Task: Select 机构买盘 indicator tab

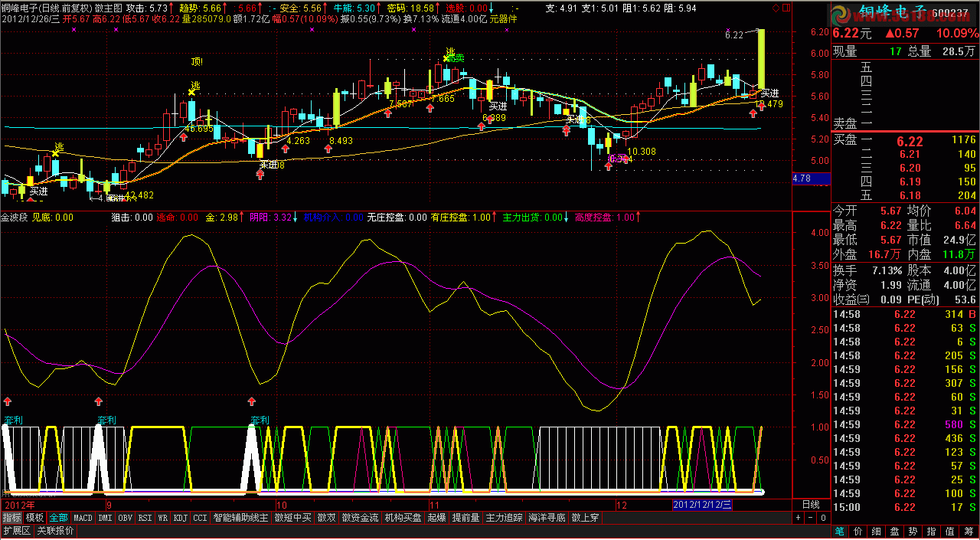Action: (x=403, y=518)
